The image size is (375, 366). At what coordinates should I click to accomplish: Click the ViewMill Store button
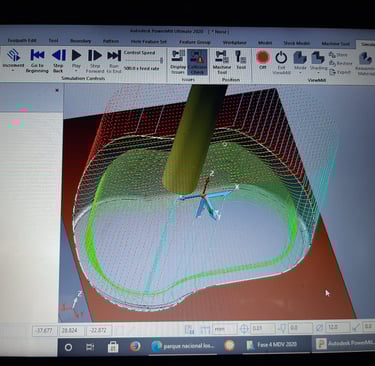(x=338, y=55)
